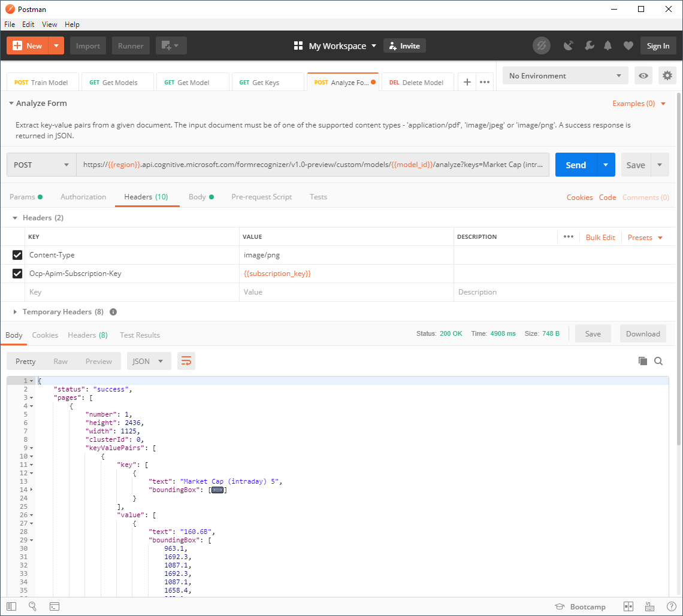The image size is (683, 616).
Task: Search the response body magnifier icon
Action: (658, 361)
